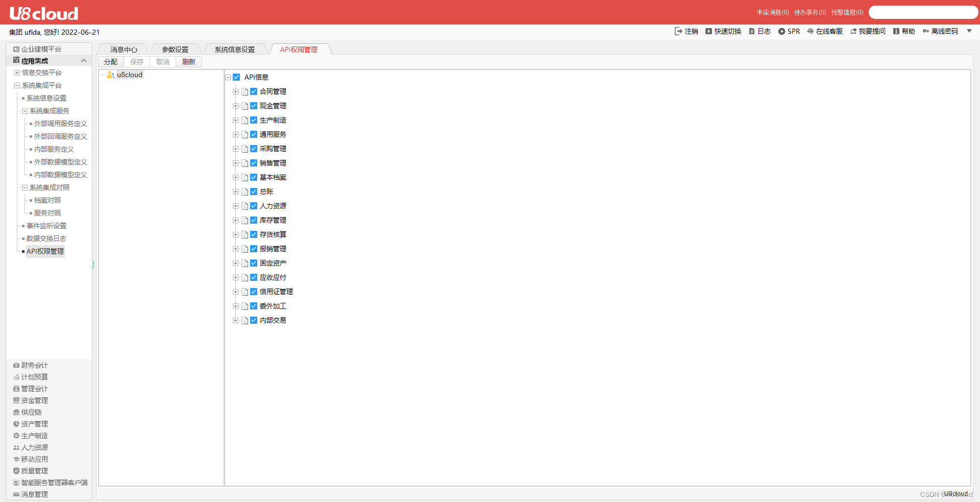This screenshot has height=502, width=980.
Task: Click the 注销 logout icon
Action: coord(677,31)
